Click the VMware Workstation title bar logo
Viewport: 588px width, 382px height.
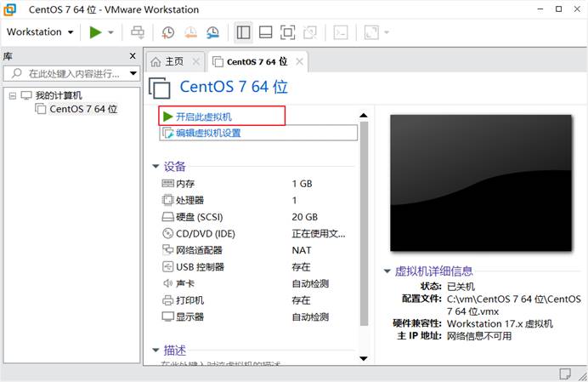10,9
